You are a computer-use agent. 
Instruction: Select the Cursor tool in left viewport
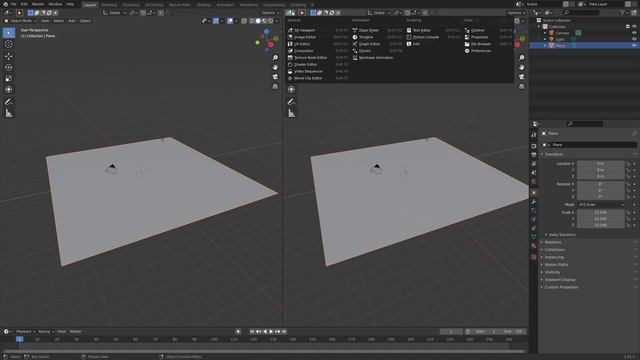click(9, 44)
